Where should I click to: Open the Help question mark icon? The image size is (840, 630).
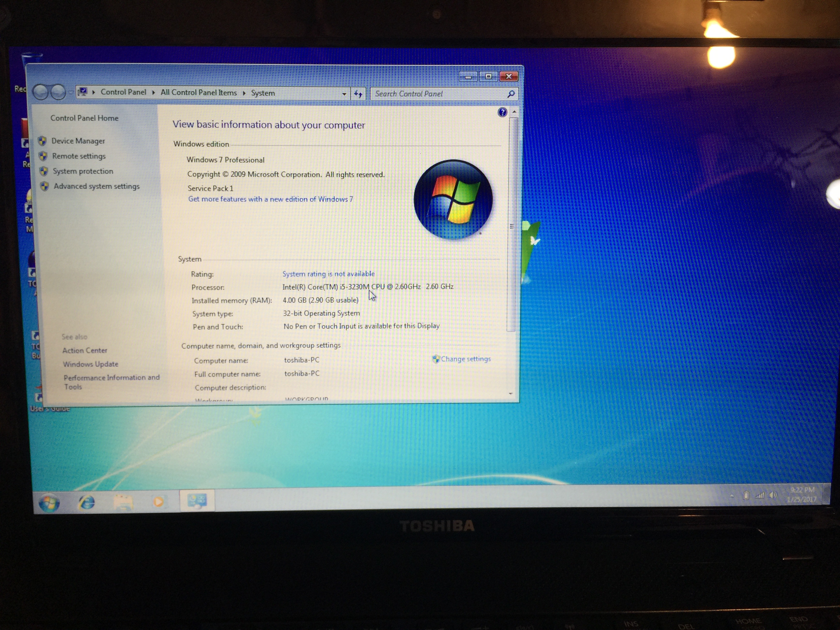tap(502, 112)
